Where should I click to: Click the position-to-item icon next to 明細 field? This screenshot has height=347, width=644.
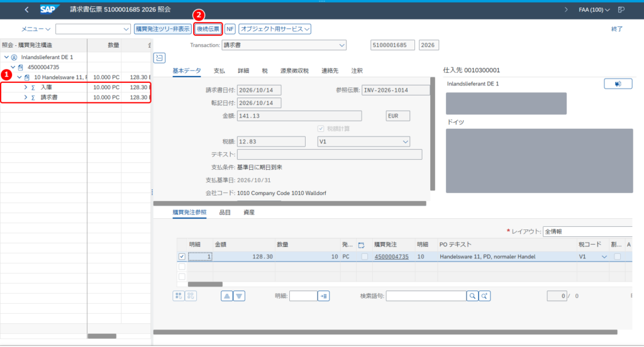324,295
